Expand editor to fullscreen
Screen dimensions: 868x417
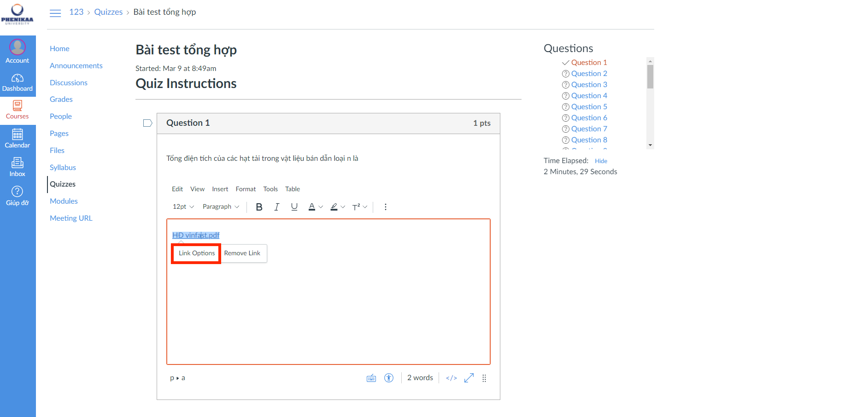tap(469, 378)
